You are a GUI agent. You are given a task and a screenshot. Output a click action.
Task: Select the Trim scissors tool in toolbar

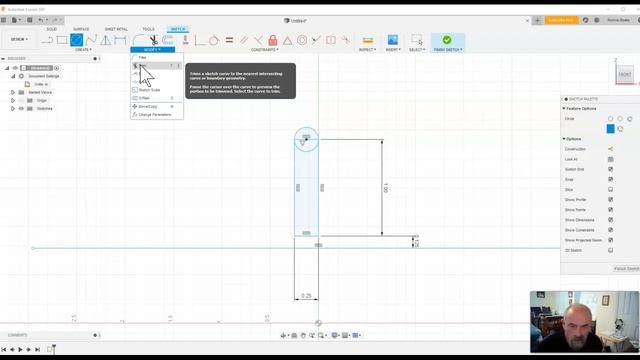pyautogui.click(x=153, y=40)
